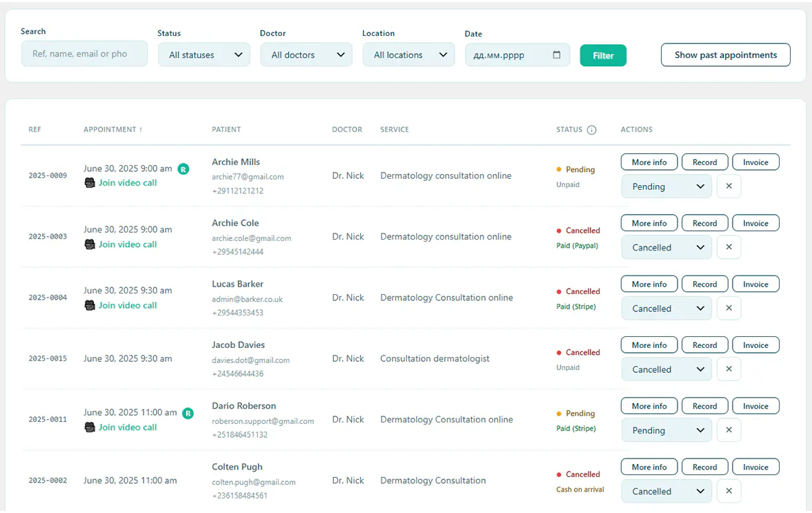Open the All statuses filter dropdown

(x=205, y=55)
